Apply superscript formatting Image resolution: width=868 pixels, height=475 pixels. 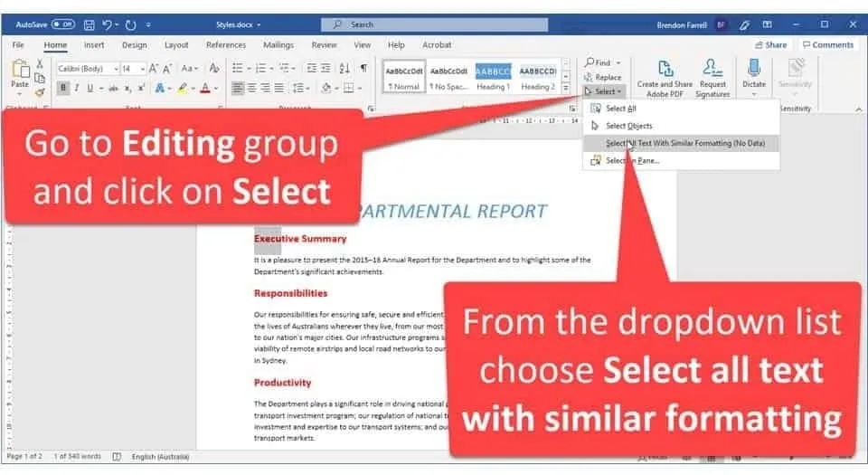pos(141,88)
